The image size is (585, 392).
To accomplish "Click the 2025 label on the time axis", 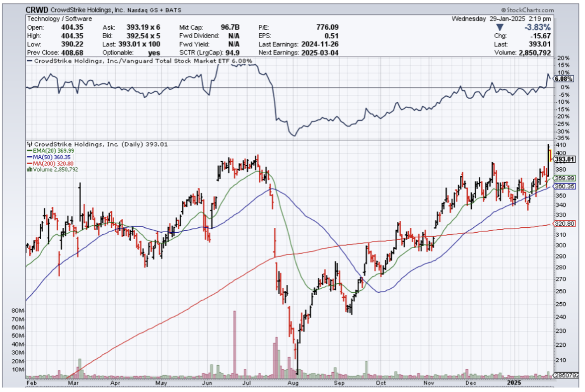I will pyautogui.click(x=514, y=383).
